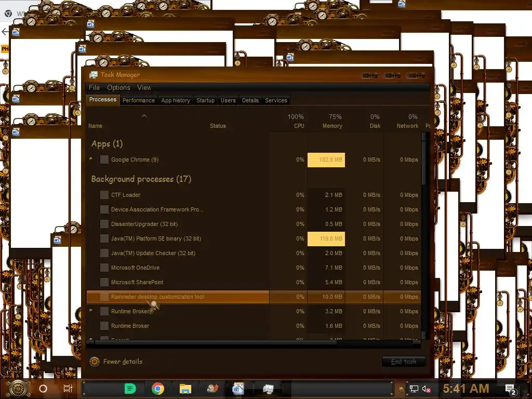Click the CTF Loader process icon

(x=104, y=195)
